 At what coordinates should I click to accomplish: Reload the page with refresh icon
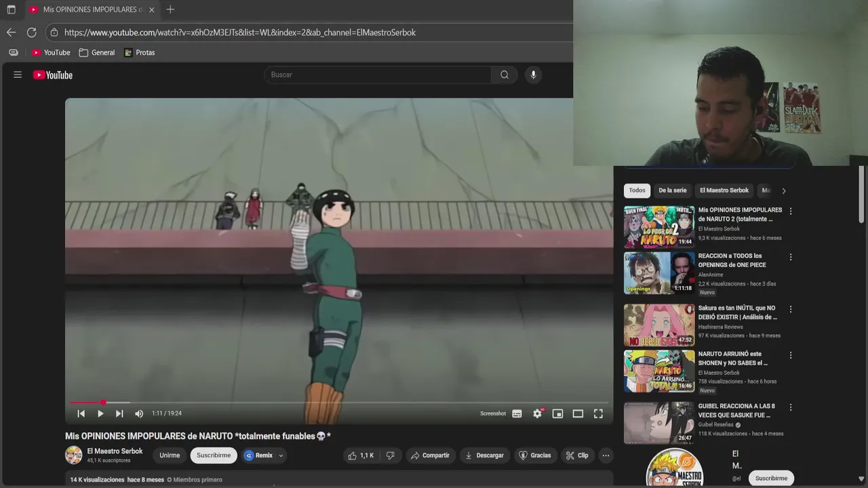coord(31,32)
